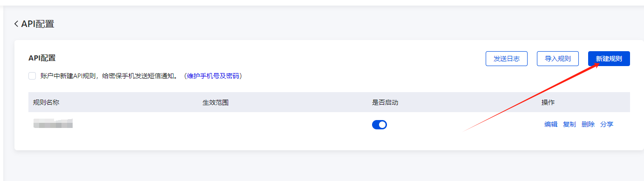Turn off the 是否启动 switch for the rule
This screenshot has width=644, height=181.
(380, 125)
